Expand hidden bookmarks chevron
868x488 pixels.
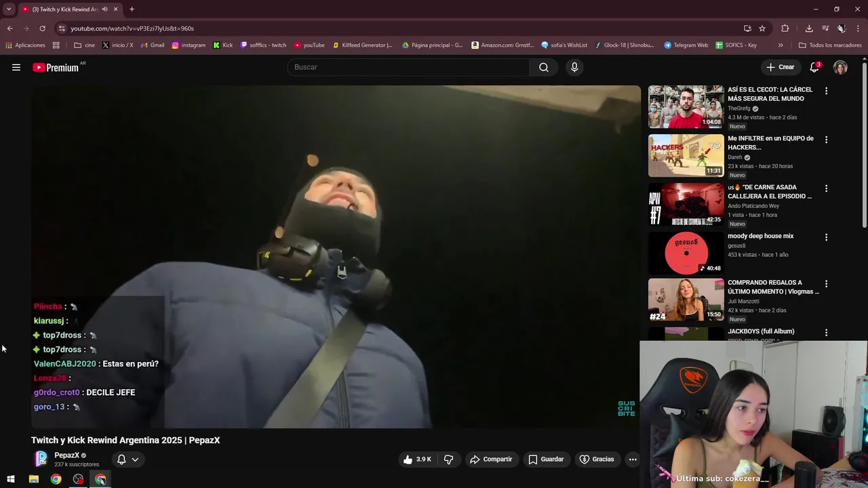point(781,45)
